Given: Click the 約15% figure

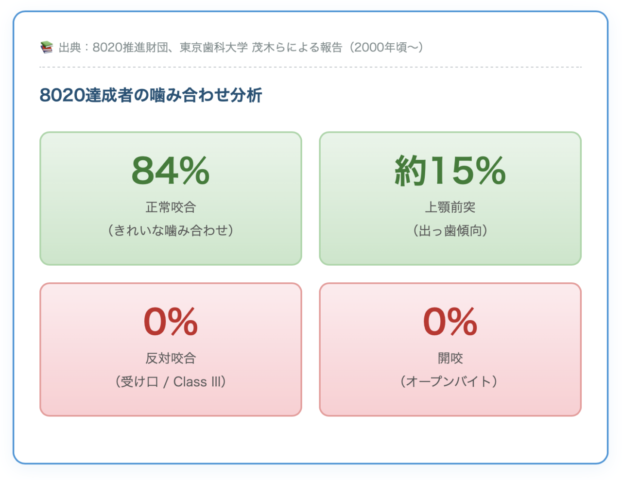Looking at the screenshot, I should (450, 172).
